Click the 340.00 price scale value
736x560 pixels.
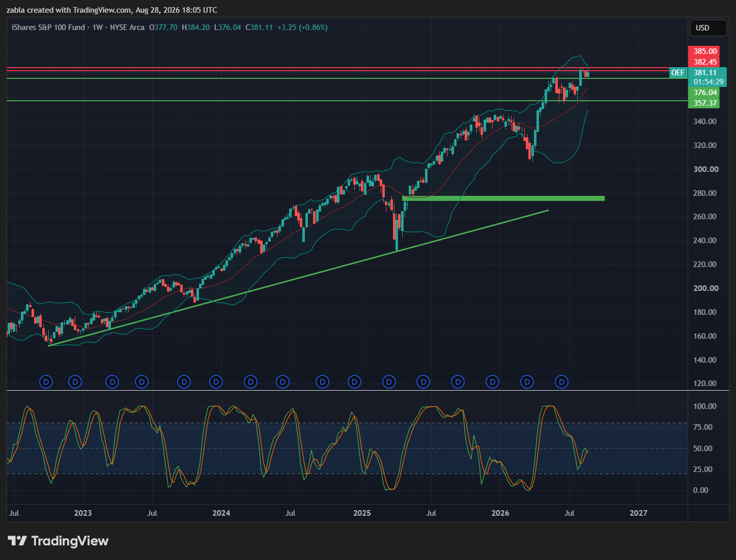tap(705, 121)
